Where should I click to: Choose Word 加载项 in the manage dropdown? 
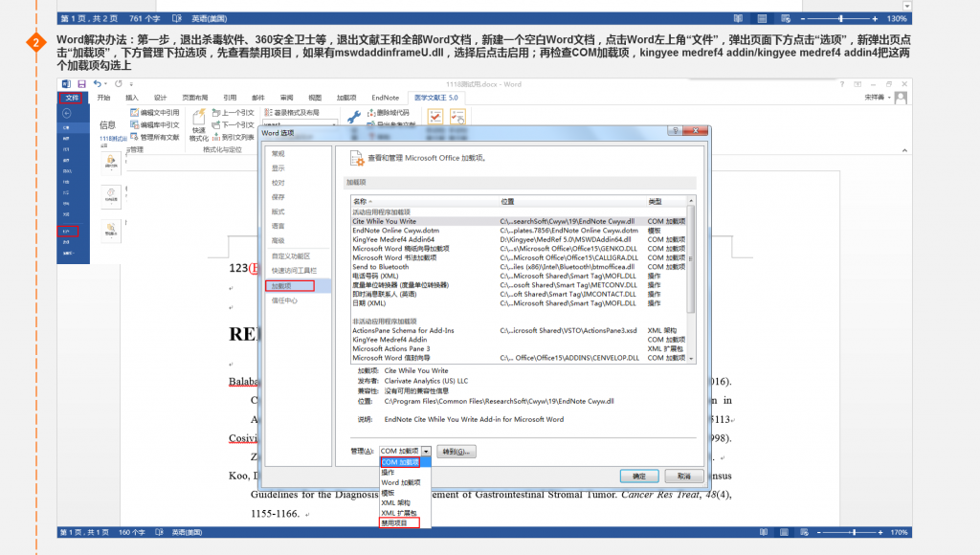(x=400, y=482)
